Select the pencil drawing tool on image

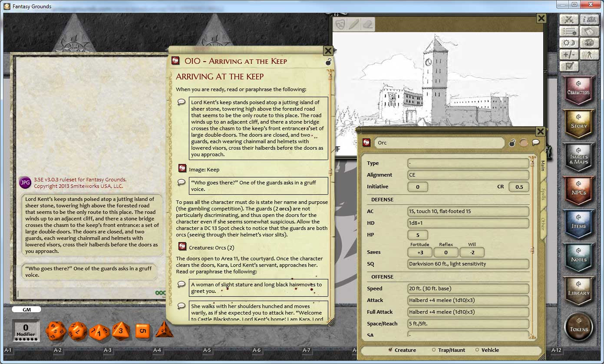point(354,24)
